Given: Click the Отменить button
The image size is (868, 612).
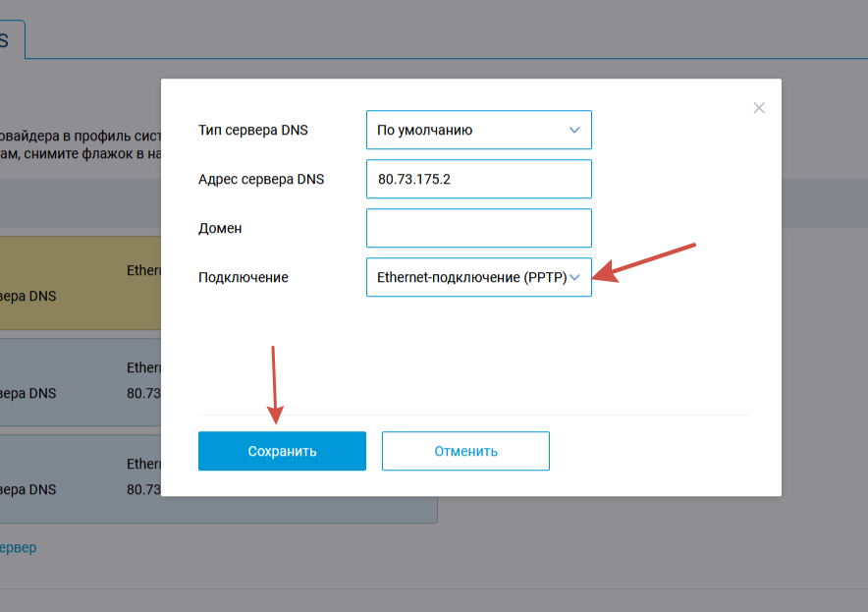Looking at the screenshot, I should point(465,451).
